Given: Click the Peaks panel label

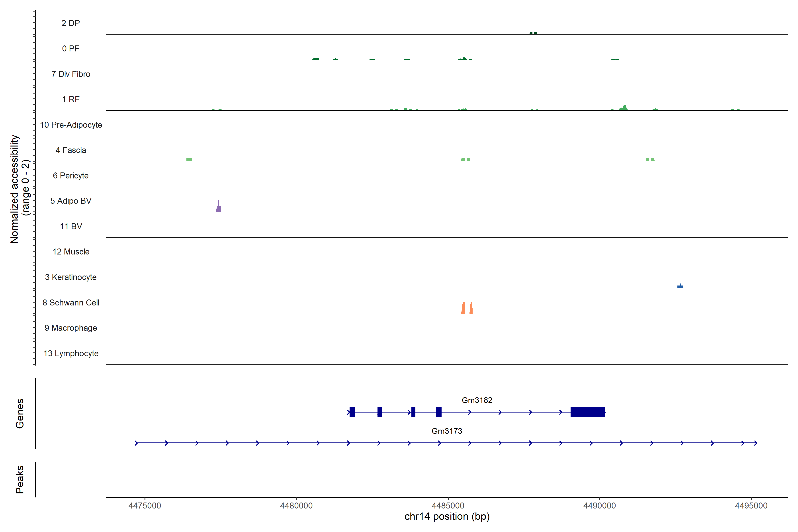Looking at the screenshot, I should (x=20, y=479).
